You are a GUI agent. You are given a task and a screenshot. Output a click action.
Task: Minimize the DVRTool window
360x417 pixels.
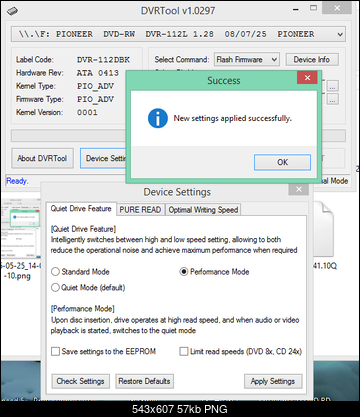[x=296, y=10]
